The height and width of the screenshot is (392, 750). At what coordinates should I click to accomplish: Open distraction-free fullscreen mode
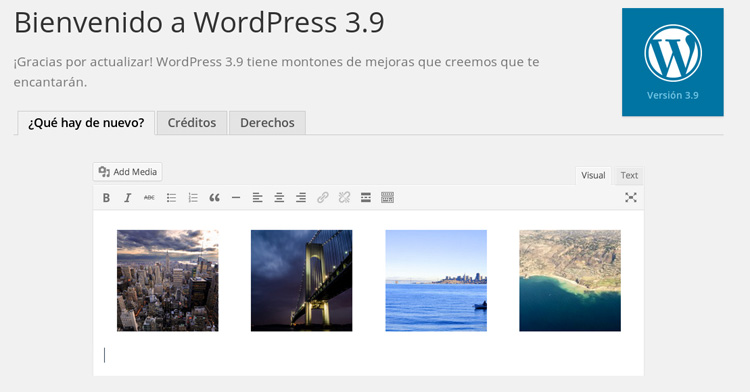click(631, 197)
